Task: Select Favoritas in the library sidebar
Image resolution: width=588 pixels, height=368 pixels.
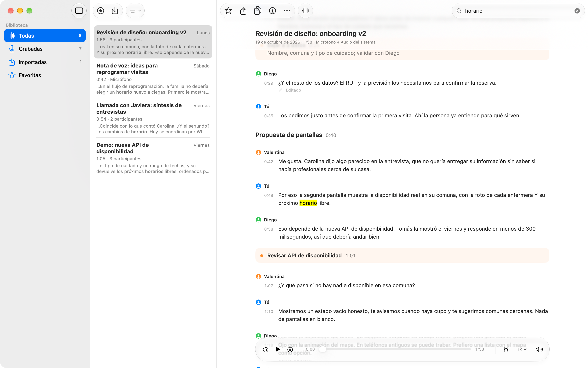Action: tap(45, 75)
